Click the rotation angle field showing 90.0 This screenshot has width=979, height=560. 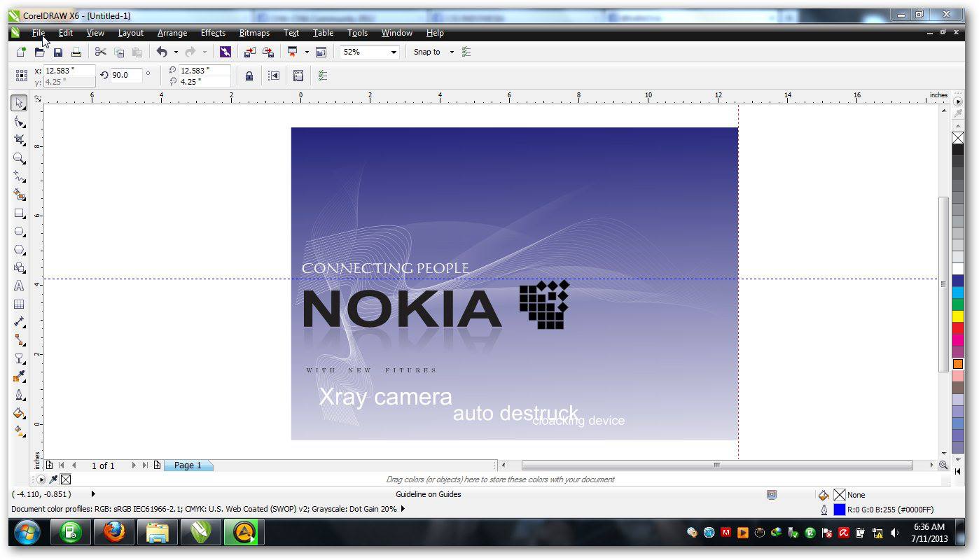pyautogui.click(x=126, y=75)
